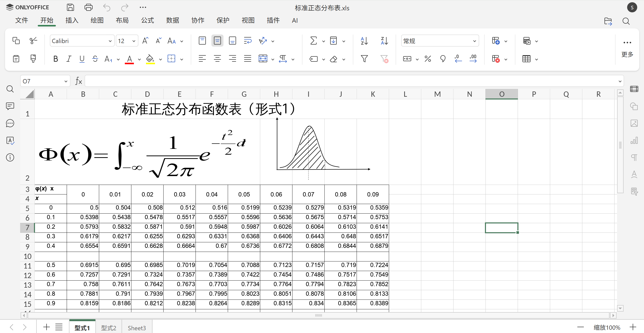
Task: Expand the font size 12 dropdown
Action: pos(134,41)
